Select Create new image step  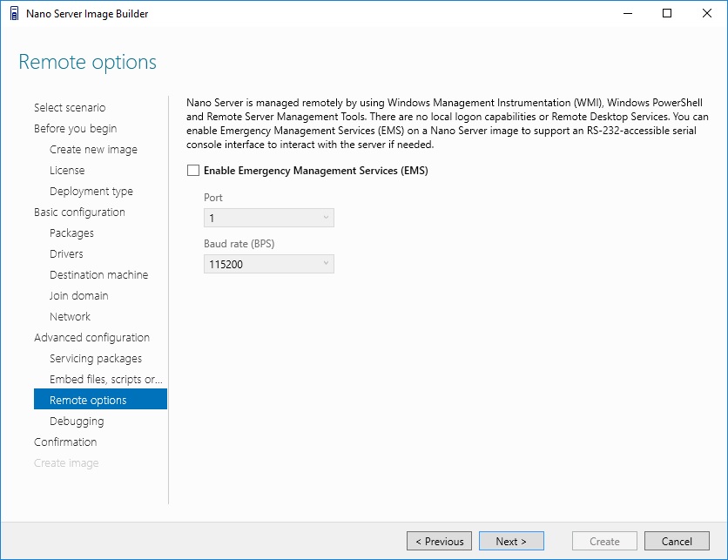[93, 150]
